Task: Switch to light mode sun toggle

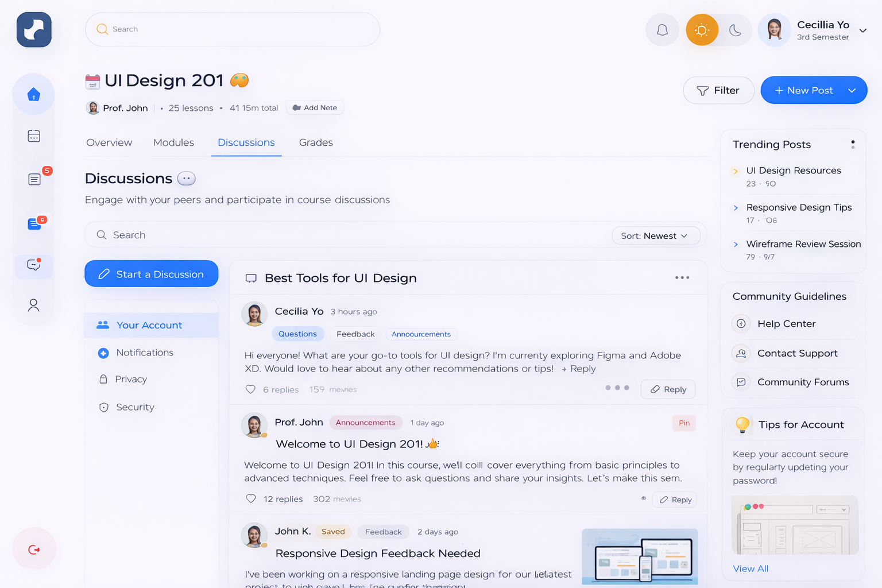Action: click(x=702, y=30)
